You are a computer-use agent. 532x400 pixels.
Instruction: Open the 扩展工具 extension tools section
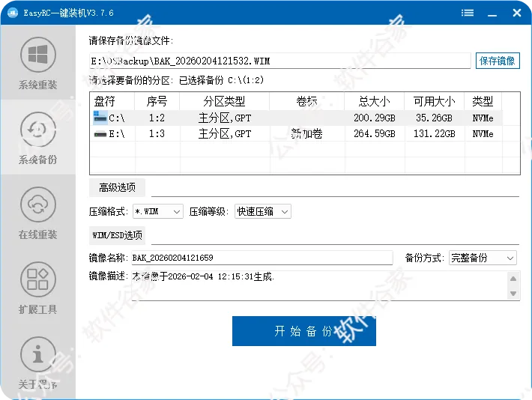(37, 288)
